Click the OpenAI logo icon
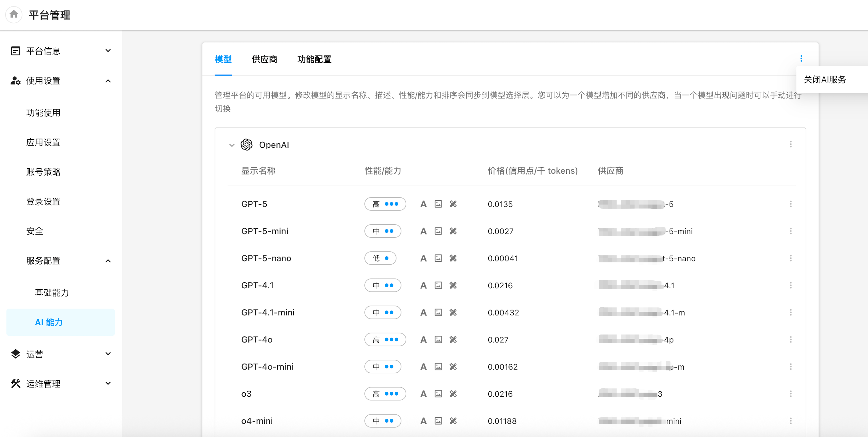 click(x=247, y=144)
